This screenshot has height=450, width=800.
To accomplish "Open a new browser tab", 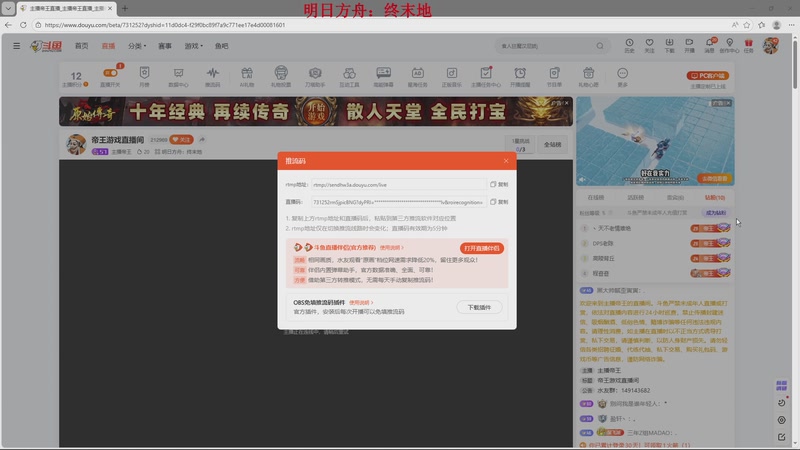I will [125, 8].
